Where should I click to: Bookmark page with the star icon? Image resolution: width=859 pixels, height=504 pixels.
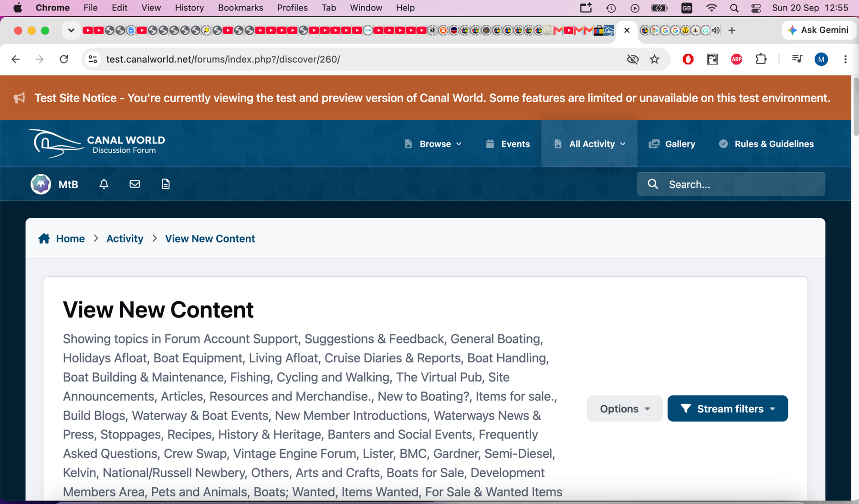point(655,59)
